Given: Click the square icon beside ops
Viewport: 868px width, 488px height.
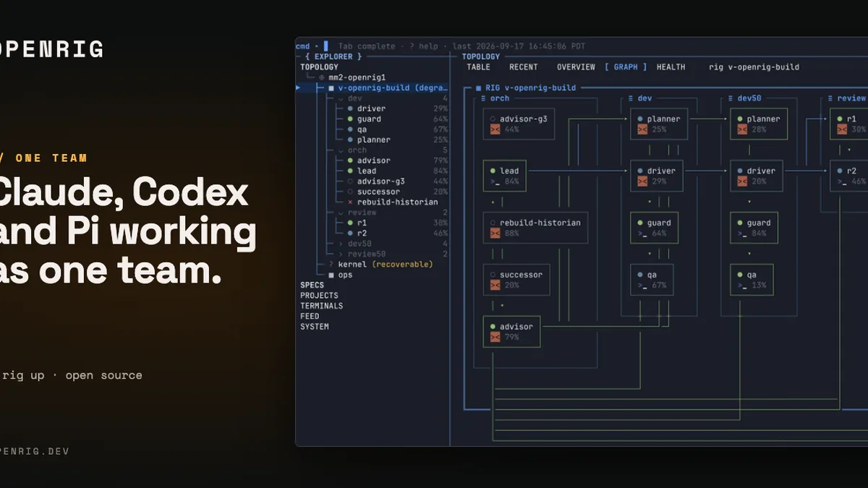Looking at the screenshot, I should tap(331, 275).
